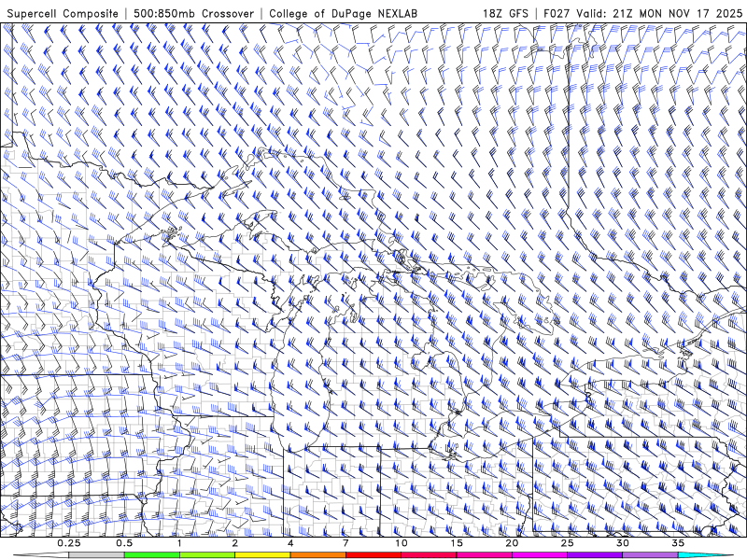Image resolution: width=747 pixels, height=560 pixels.
Task: Click the "2" legend label
Action: pos(235,543)
